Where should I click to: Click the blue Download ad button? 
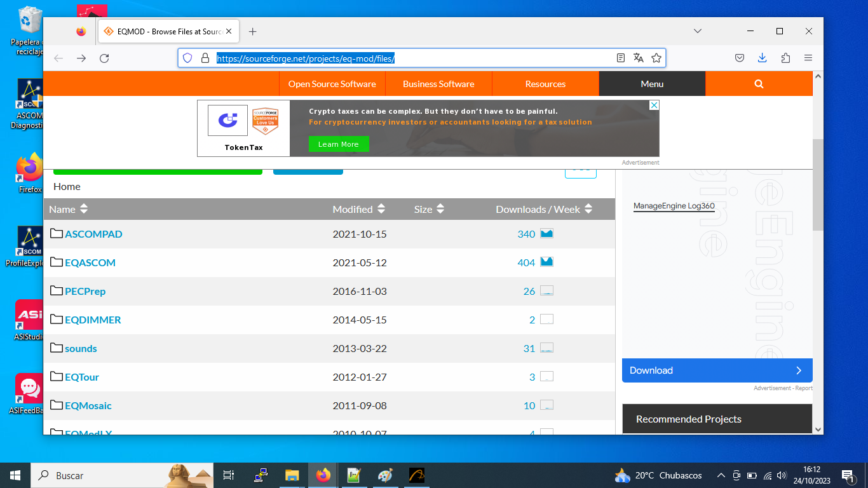pos(717,370)
